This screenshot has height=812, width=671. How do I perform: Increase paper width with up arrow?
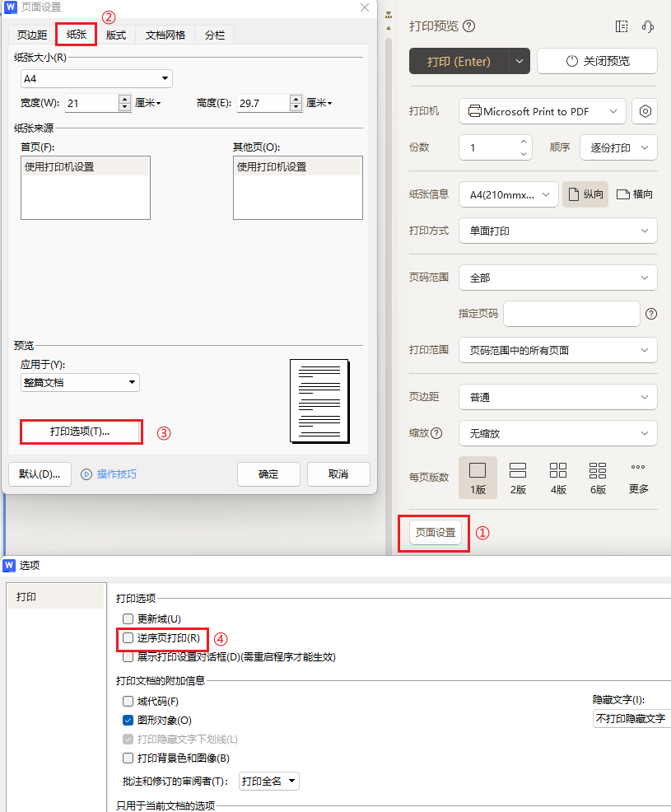point(125,99)
